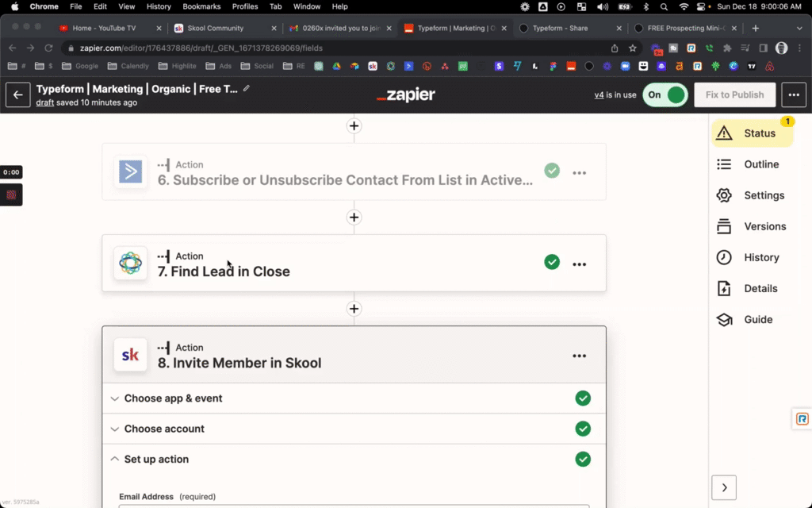Click the Fix to Publish button
The width and height of the screenshot is (812, 508).
734,94
